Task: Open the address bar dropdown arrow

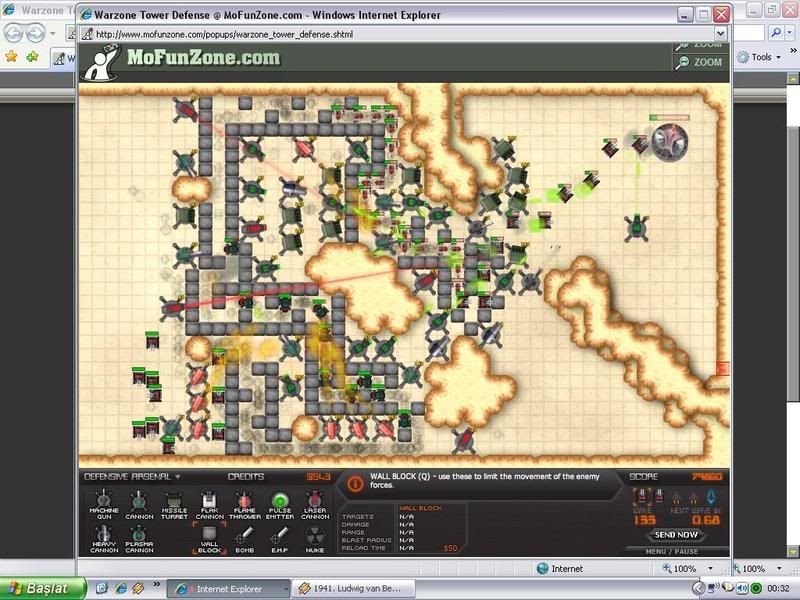Action: tap(720, 34)
